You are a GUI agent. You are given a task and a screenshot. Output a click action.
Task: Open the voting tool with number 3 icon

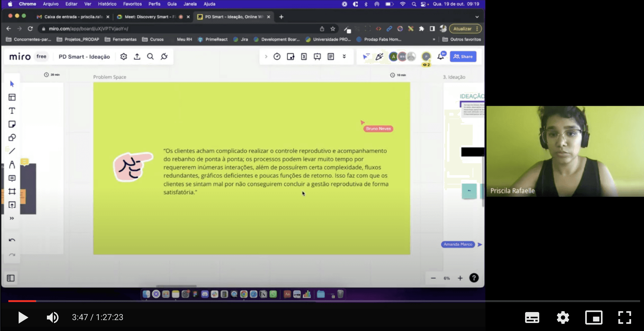point(304,57)
